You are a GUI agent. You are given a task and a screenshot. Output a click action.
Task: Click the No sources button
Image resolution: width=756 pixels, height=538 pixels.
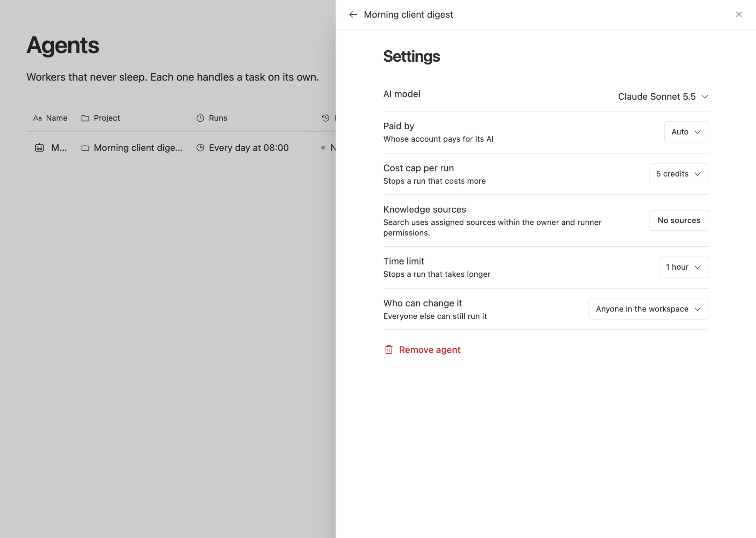click(679, 220)
